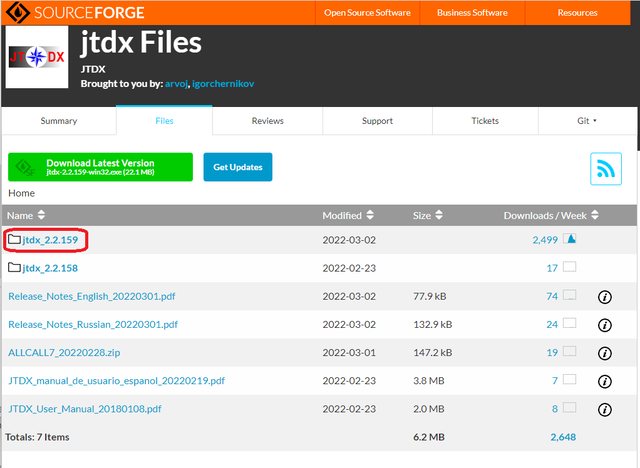
Task: Download JTDX_User_Manual_20180108.pdf
Action: tap(85, 409)
